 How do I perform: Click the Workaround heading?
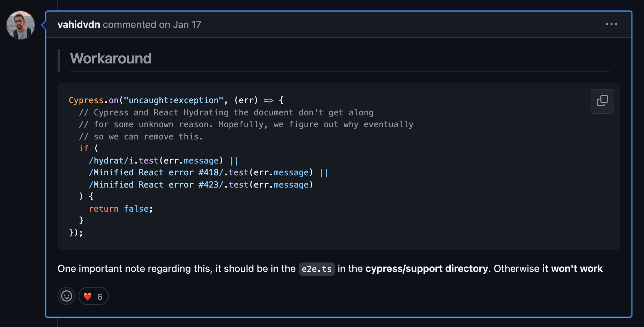[x=111, y=59]
